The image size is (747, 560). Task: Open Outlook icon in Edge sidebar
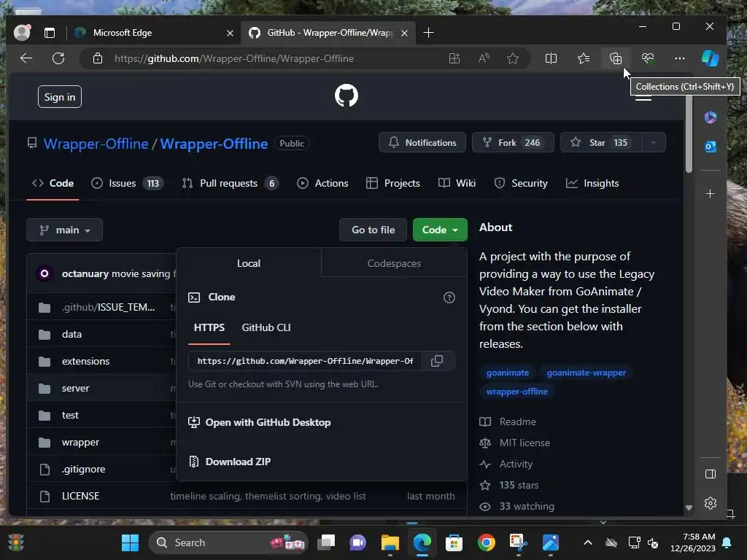coord(711,147)
